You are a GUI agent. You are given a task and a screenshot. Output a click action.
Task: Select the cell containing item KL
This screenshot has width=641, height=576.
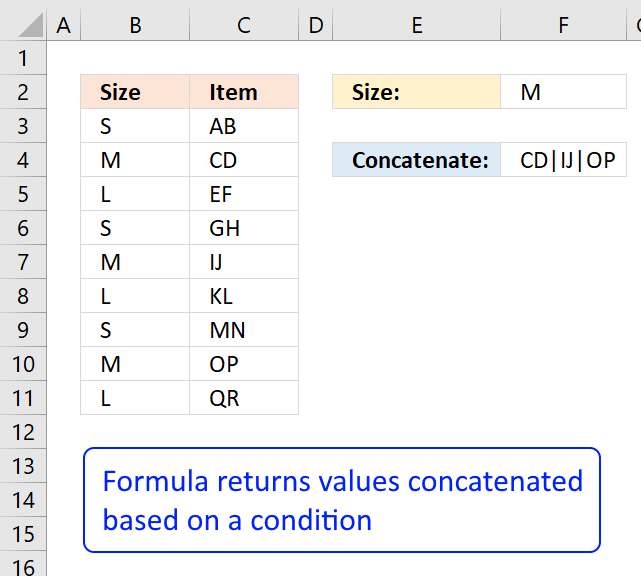pyautogui.click(x=243, y=296)
